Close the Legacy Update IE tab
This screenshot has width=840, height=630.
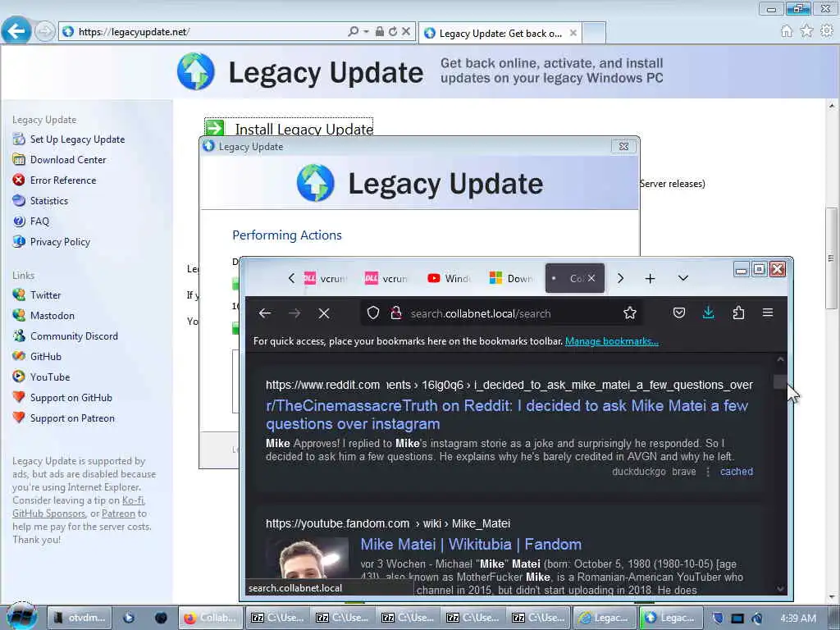[x=573, y=33]
